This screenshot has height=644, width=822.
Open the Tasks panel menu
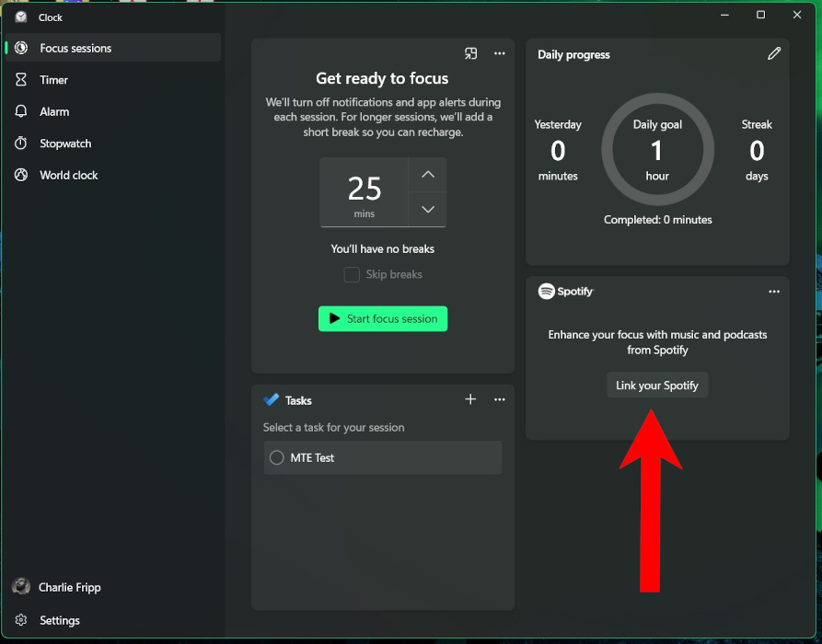tap(500, 399)
